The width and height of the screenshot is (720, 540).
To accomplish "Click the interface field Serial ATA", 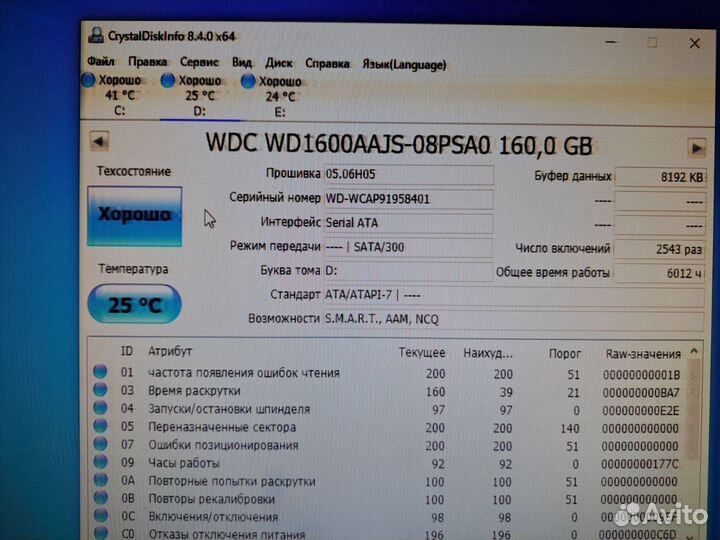I will tap(409, 223).
